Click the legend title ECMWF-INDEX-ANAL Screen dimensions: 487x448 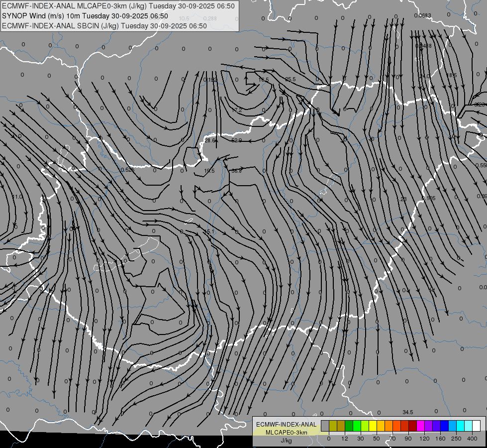pyautogui.click(x=286, y=425)
